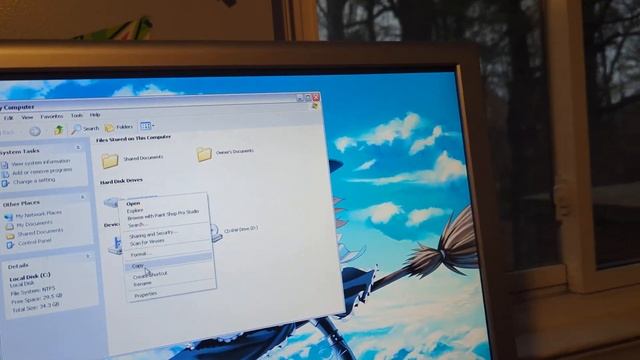Image resolution: width=640 pixels, height=360 pixels.
Task: Click the View system information icon
Action: click(5, 165)
